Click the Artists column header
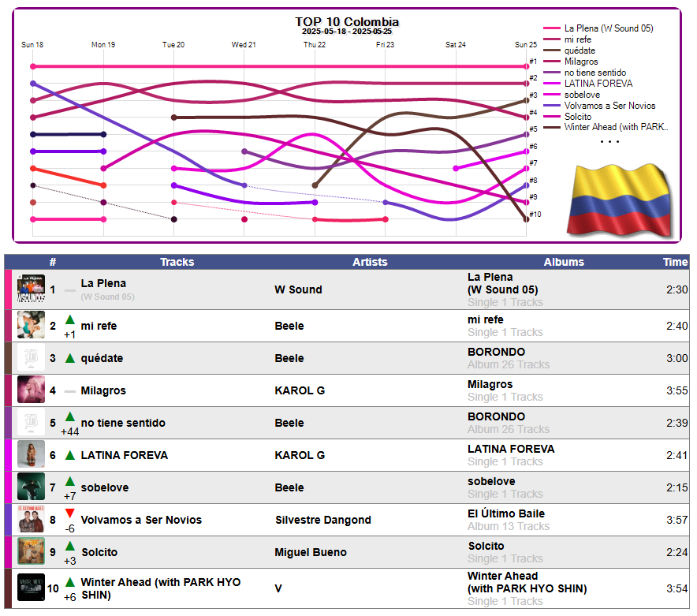The image size is (697, 616). (x=370, y=262)
